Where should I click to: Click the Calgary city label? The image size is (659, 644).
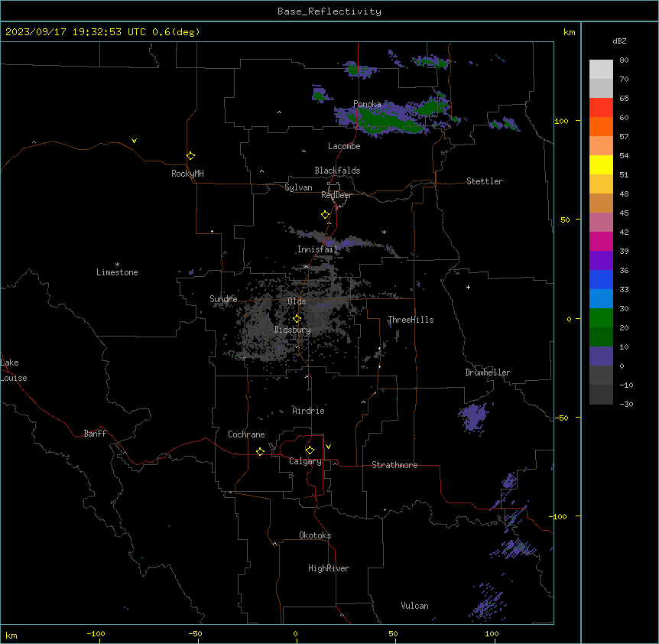click(306, 461)
